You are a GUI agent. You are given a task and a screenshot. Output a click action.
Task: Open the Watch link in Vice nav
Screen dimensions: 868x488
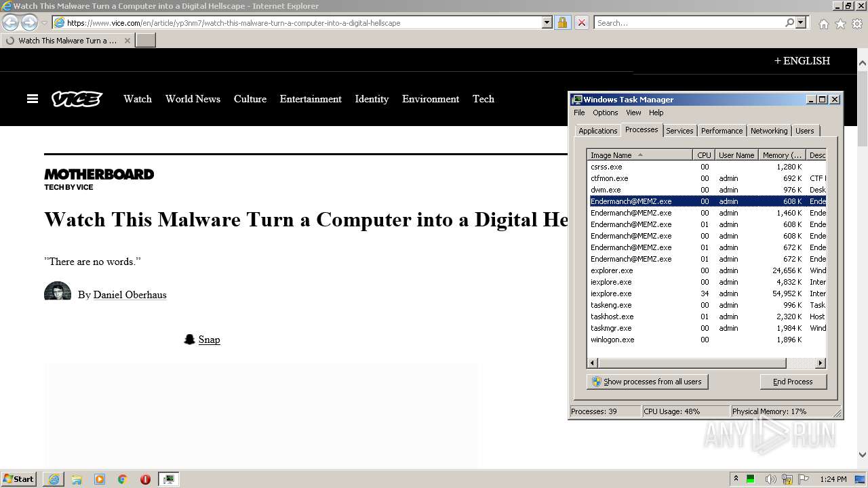(138, 99)
